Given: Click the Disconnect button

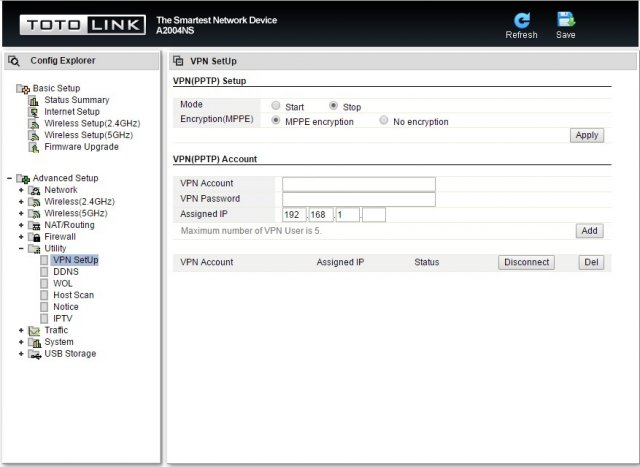Looking at the screenshot, I should (526, 262).
